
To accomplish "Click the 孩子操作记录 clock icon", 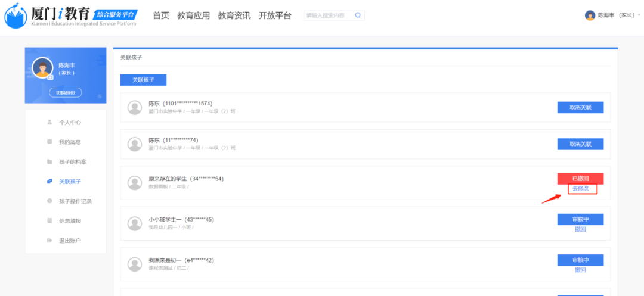I will coord(49,201).
